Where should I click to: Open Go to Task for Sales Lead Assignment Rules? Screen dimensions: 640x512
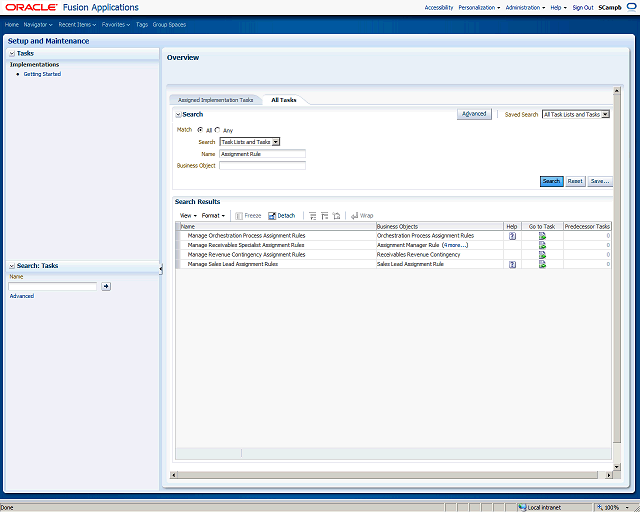(542, 264)
